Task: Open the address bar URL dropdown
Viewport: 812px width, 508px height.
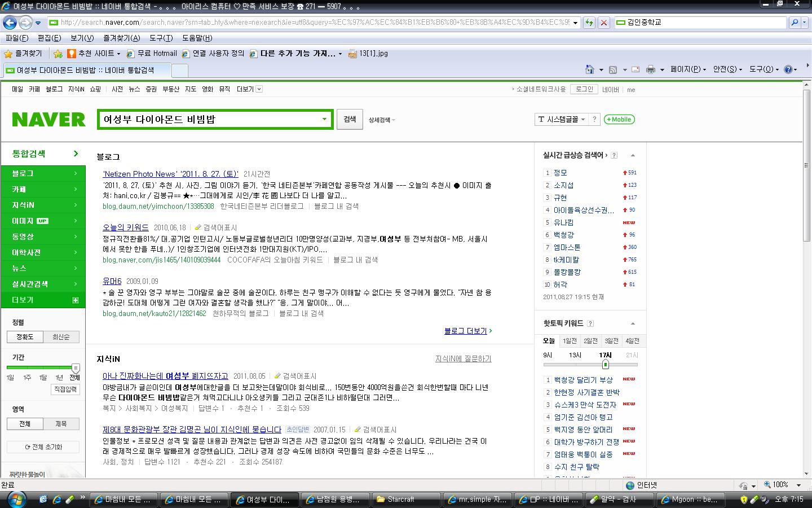Action: point(575,23)
